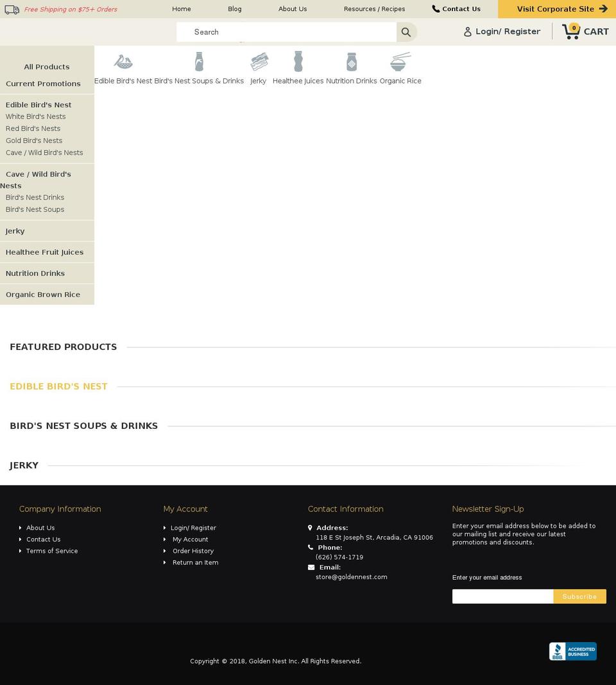Open My Account footer link

(x=191, y=539)
